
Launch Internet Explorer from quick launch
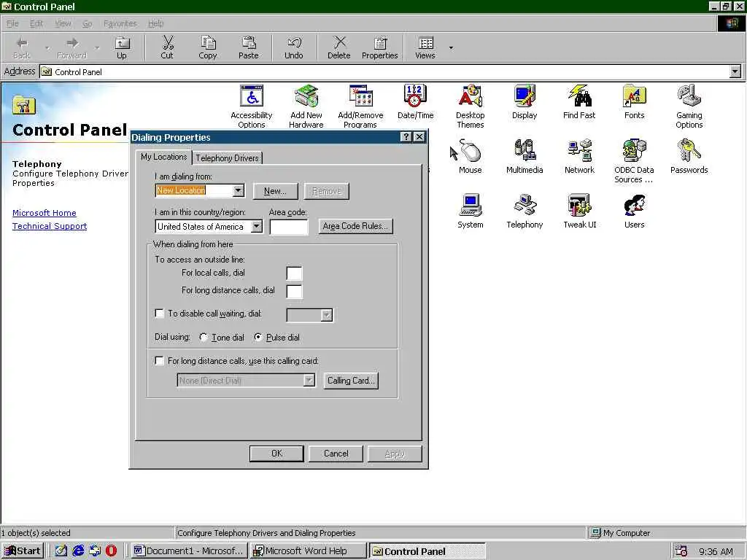point(78,551)
